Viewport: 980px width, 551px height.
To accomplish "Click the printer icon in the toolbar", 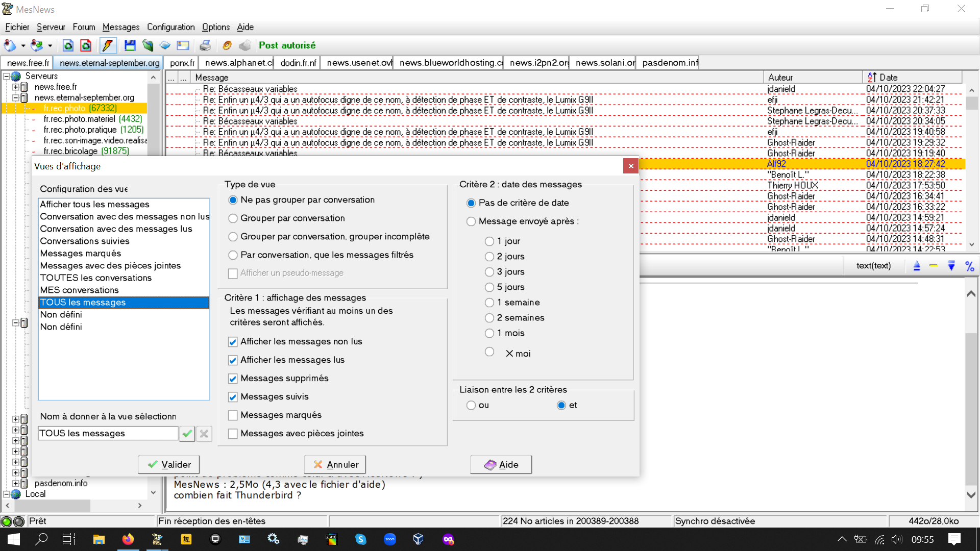I will [205, 45].
